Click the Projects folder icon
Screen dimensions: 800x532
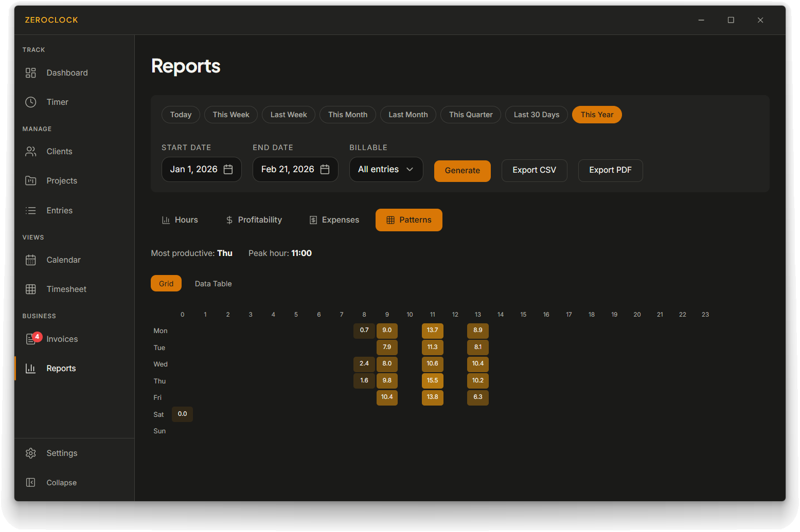[31, 181]
